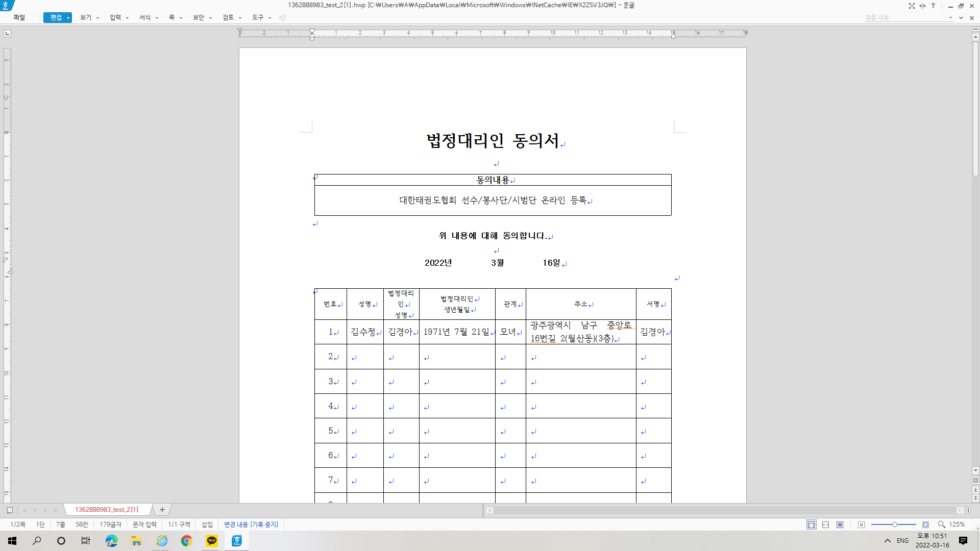The image size is (980, 551).
Task: Click the previous-page button on the vertical scrollbar
Action: (975, 490)
